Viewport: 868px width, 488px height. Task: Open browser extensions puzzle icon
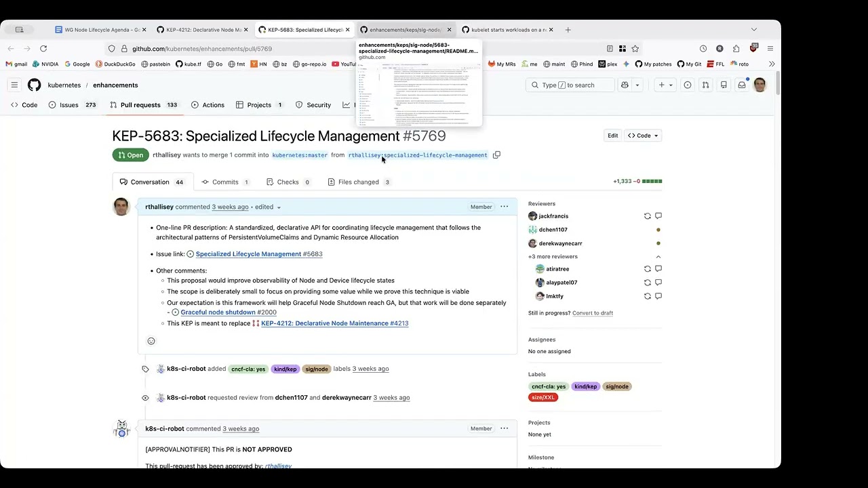pos(736,49)
